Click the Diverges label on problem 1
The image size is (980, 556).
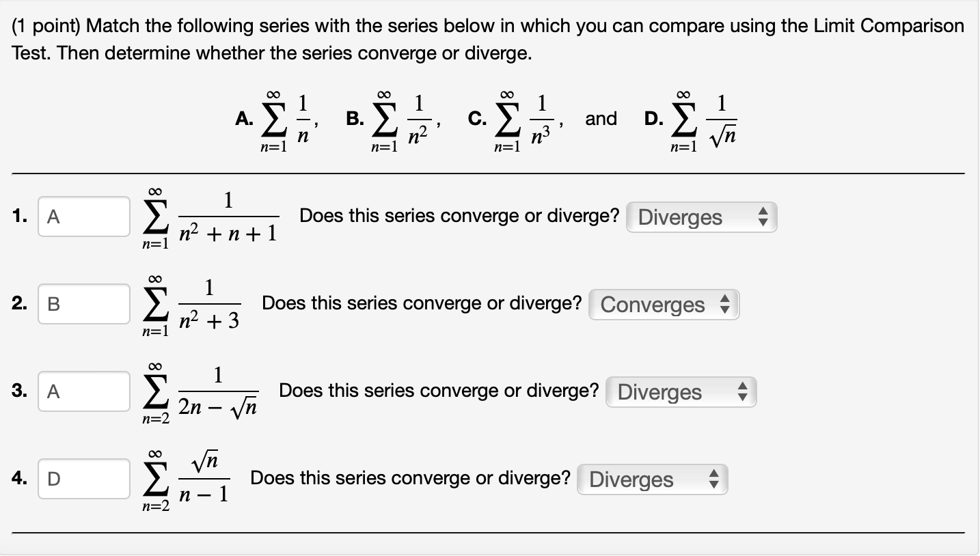point(680,217)
